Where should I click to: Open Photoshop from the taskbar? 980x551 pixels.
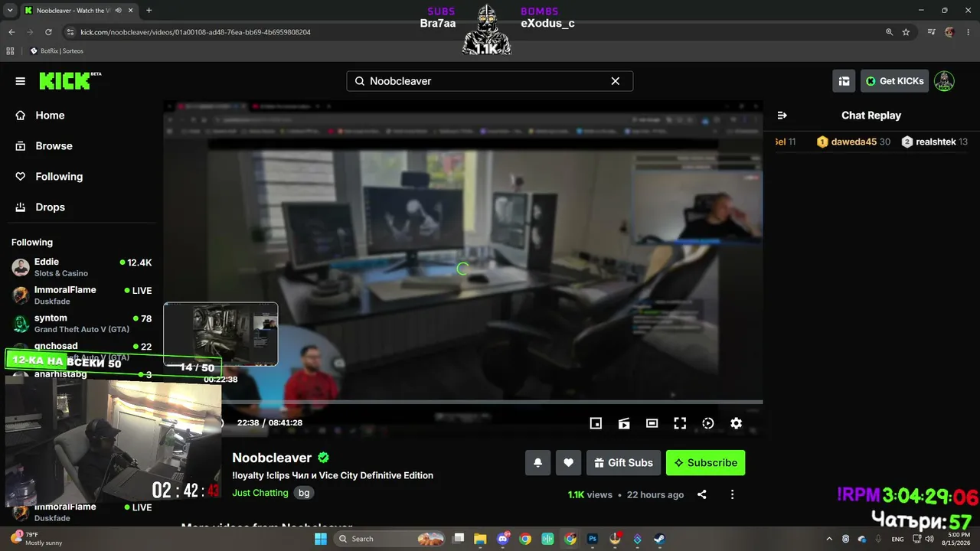593,539
